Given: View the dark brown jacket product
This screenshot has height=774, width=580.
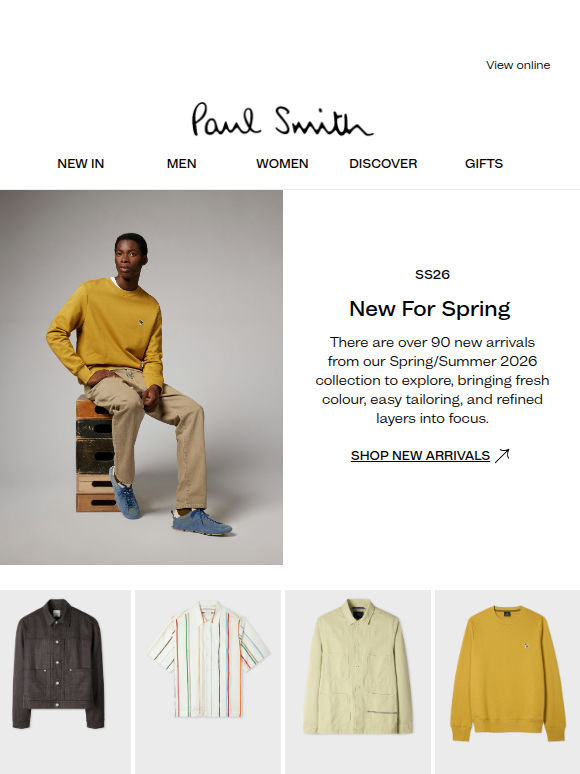Looking at the screenshot, I should coord(65,682).
